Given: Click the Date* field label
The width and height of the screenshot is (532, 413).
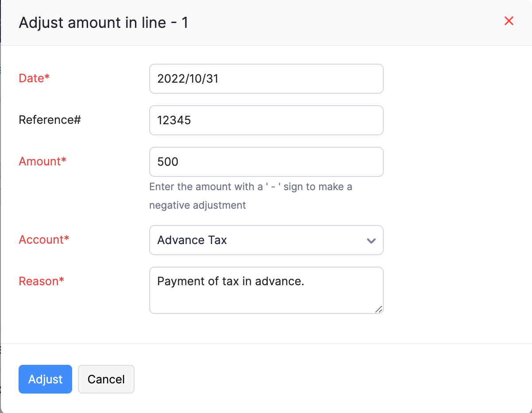Looking at the screenshot, I should pyautogui.click(x=34, y=78).
